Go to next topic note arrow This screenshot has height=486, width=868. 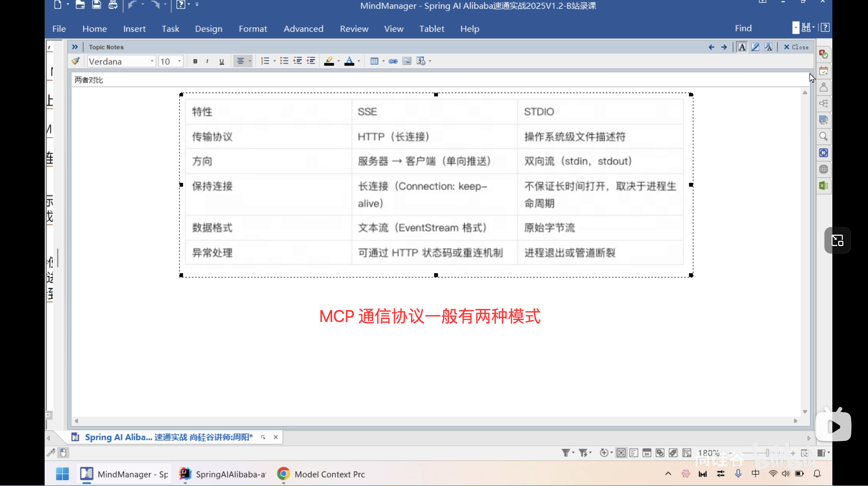pos(724,47)
